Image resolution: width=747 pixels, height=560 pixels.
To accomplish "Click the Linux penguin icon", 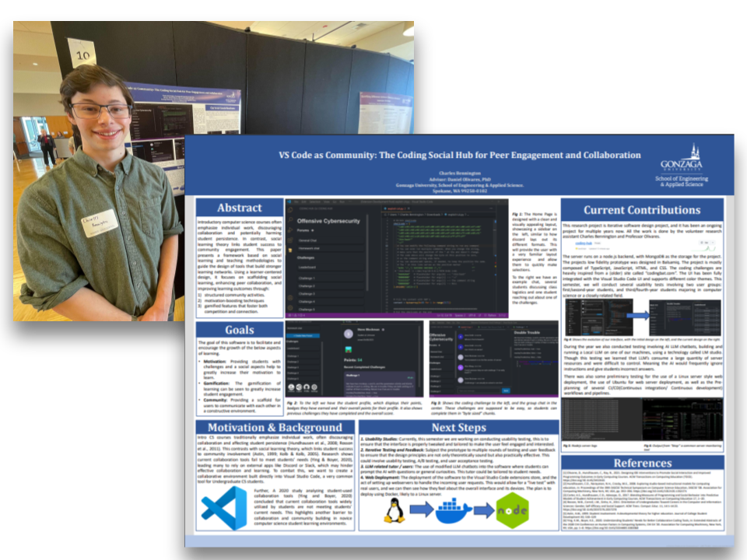I will (395, 510).
